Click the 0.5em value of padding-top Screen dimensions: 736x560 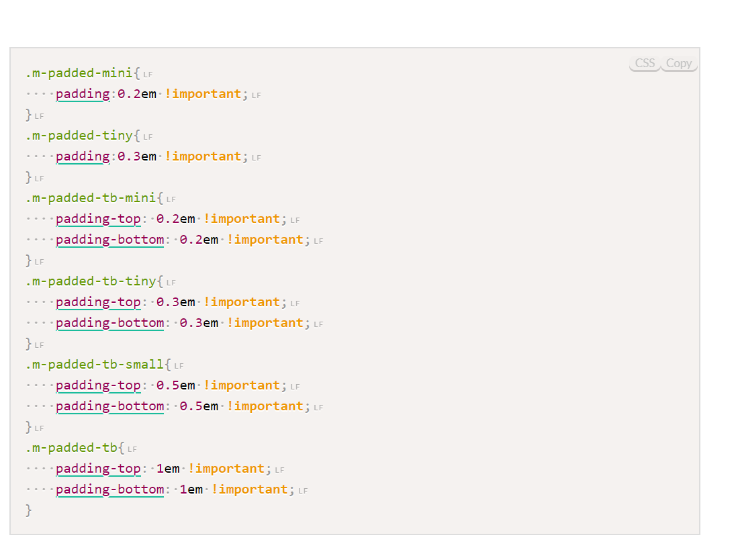point(175,385)
